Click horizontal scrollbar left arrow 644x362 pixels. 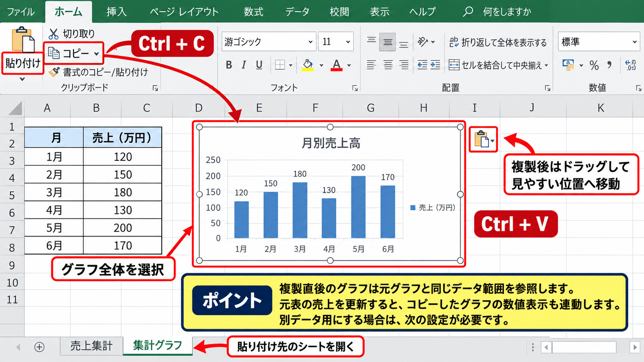point(546,347)
